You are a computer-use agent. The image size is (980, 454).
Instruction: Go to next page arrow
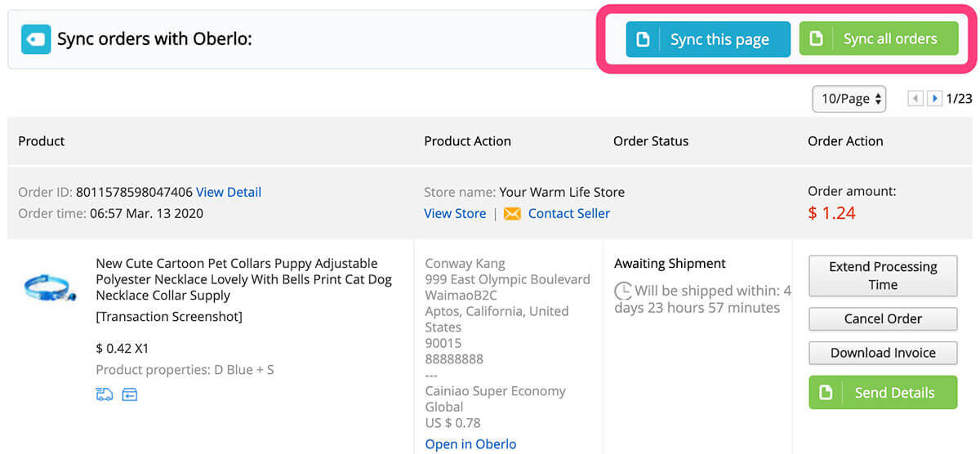pyautogui.click(x=935, y=99)
